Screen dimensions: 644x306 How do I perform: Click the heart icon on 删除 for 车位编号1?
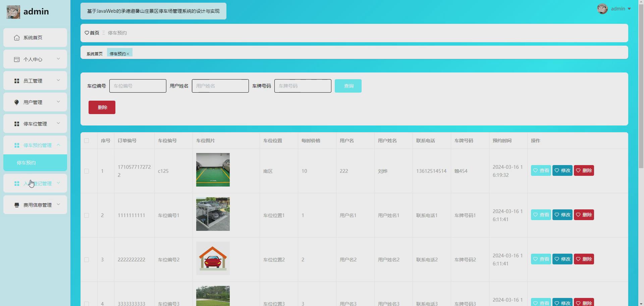tap(578, 215)
